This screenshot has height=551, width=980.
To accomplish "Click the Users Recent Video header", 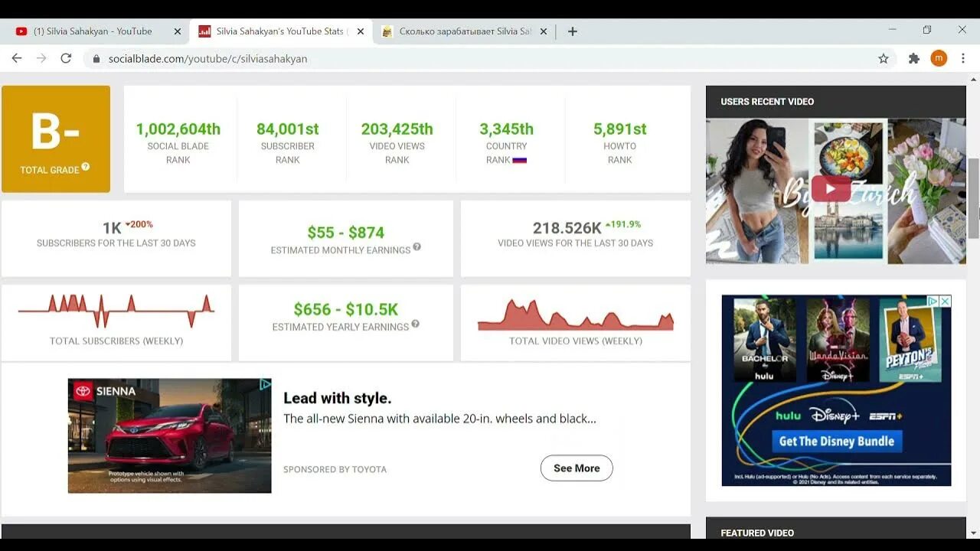I will [767, 102].
